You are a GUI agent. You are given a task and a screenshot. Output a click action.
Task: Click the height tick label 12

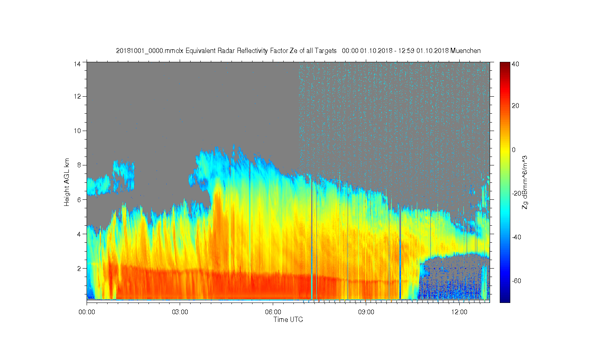click(x=78, y=96)
